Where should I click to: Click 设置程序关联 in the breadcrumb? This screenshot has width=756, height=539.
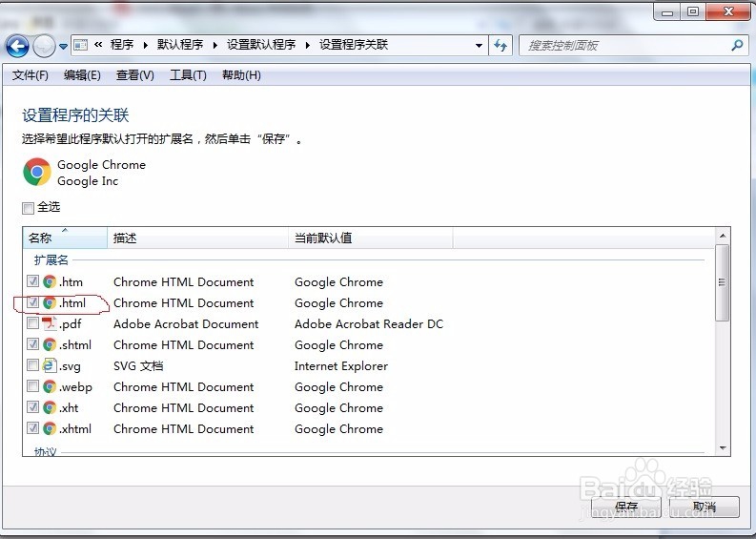[354, 45]
